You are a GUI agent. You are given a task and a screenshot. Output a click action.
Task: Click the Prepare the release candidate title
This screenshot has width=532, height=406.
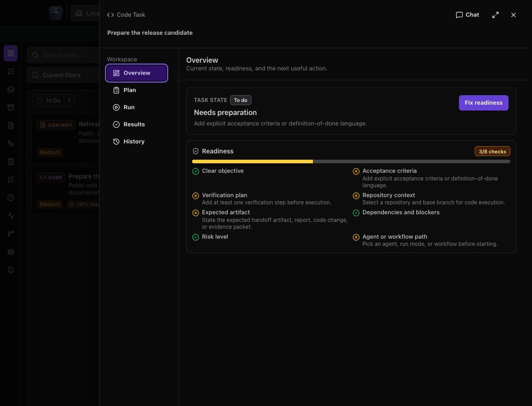point(150,32)
